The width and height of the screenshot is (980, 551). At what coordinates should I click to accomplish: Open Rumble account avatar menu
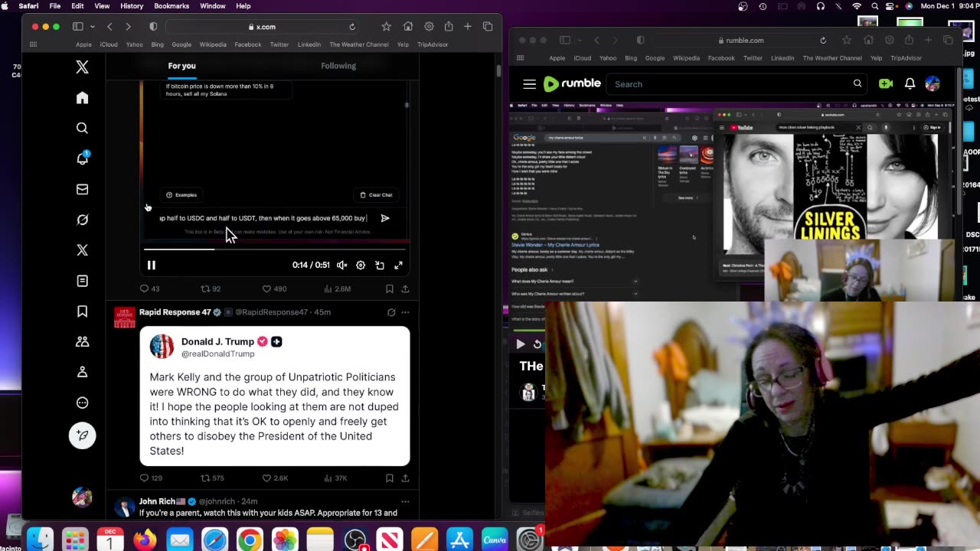932,84
